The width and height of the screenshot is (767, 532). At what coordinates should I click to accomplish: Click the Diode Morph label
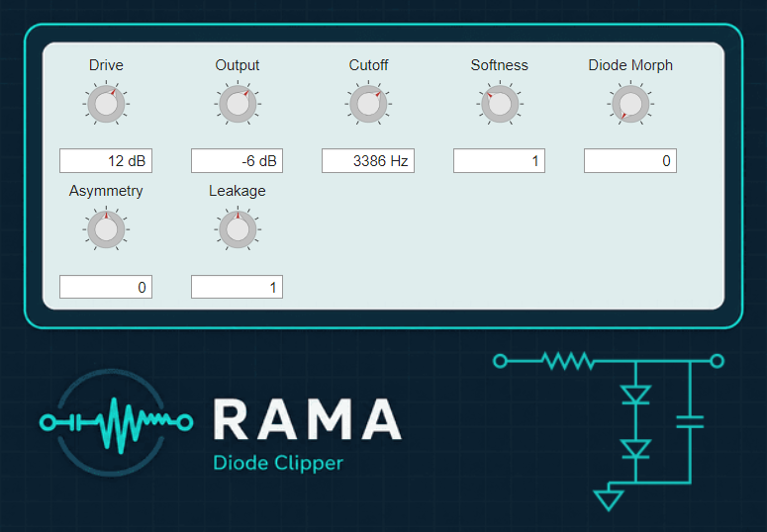click(630, 65)
